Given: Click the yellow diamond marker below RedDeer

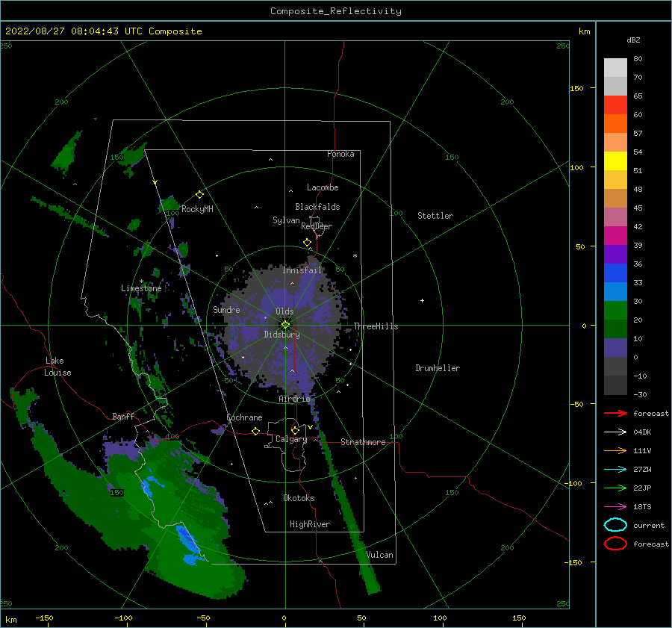Looking at the screenshot, I should [x=308, y=243].
